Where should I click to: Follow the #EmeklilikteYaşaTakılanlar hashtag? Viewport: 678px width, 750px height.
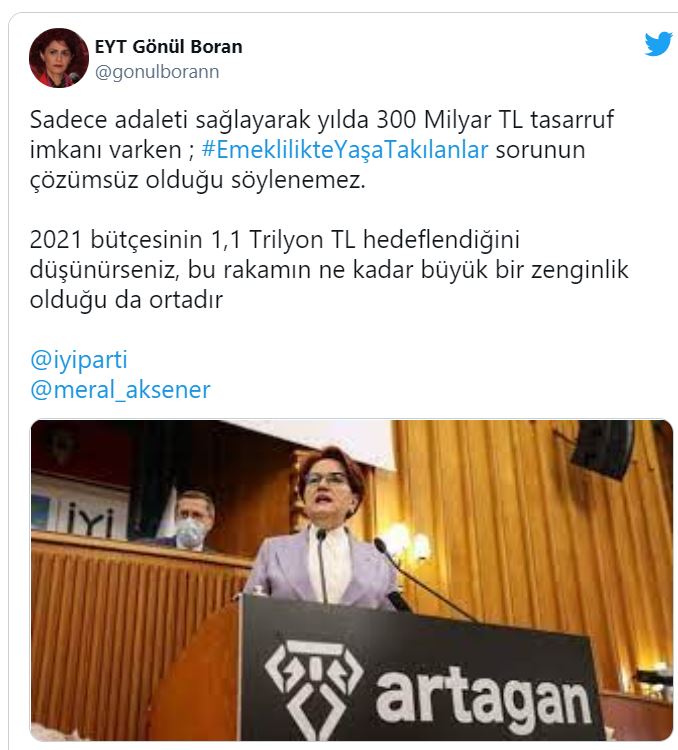[x=345, y=150]
